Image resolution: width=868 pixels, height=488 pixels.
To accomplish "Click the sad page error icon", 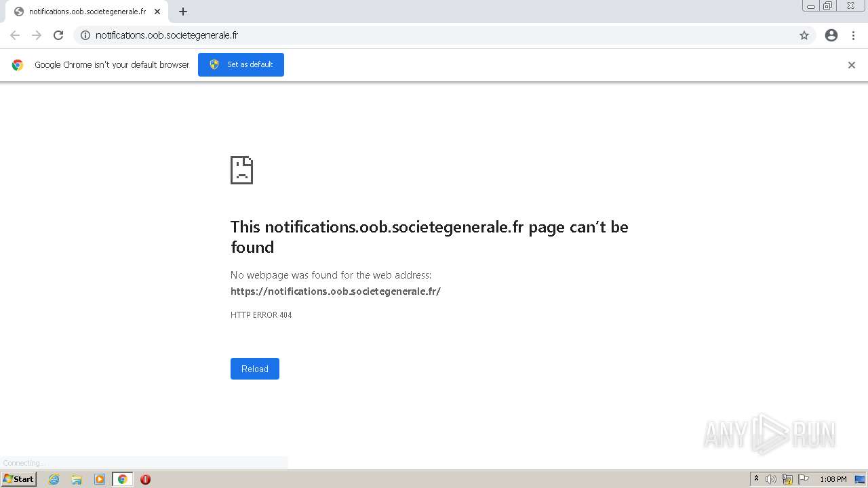I will (x=241, y=170).
